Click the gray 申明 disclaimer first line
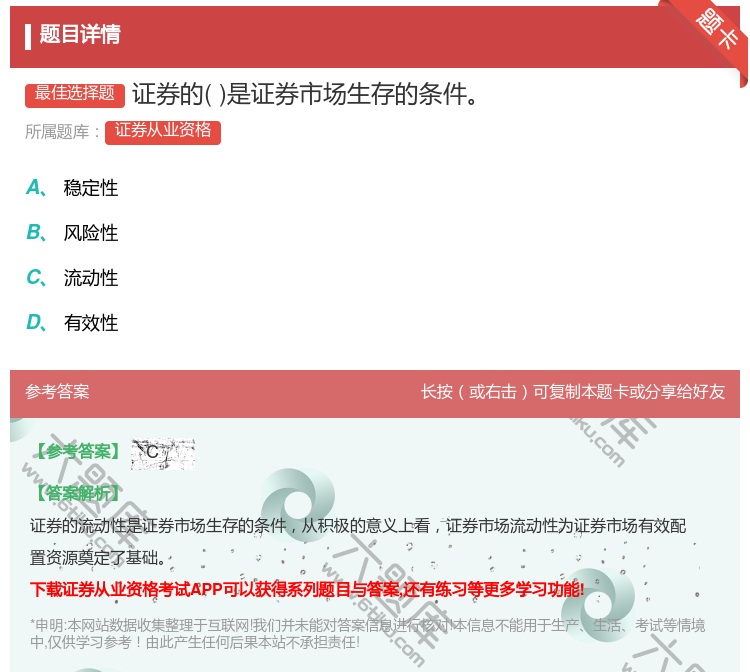The height and width of the screenshot is (672, 750). (367, 625)
